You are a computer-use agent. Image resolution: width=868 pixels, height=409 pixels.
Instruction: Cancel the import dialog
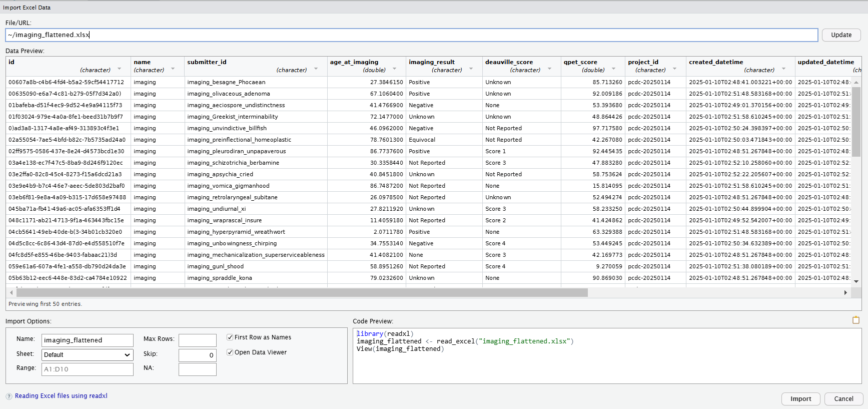click(843, 399)
